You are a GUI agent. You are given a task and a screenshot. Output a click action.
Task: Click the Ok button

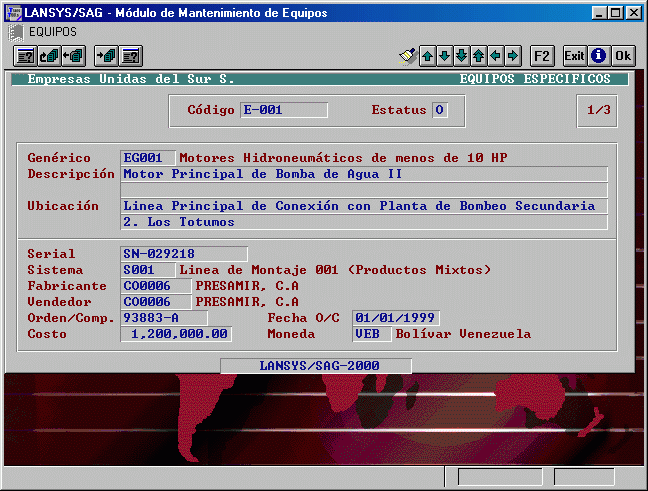pyautogui.click(x=623, y=56)
